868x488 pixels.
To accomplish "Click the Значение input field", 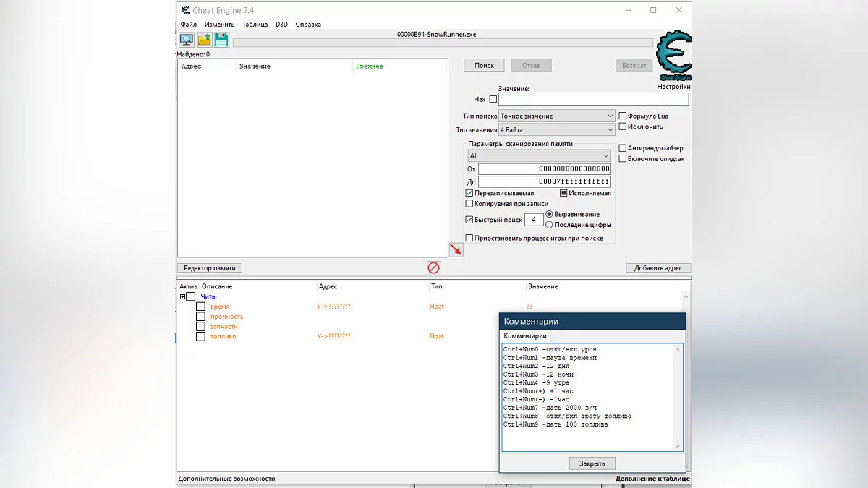I will point(593,100).
